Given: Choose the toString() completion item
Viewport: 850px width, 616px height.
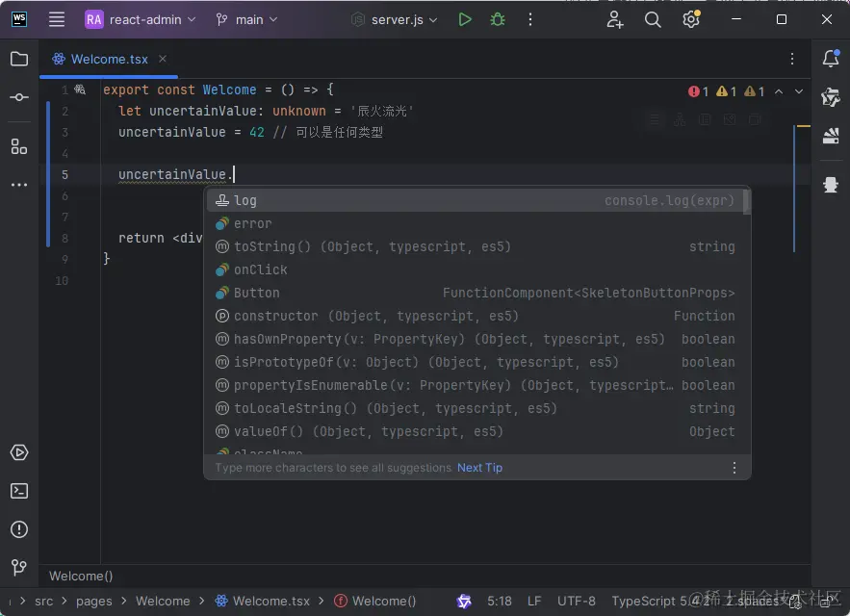Looking at the screenshot, I should [475, 246].
